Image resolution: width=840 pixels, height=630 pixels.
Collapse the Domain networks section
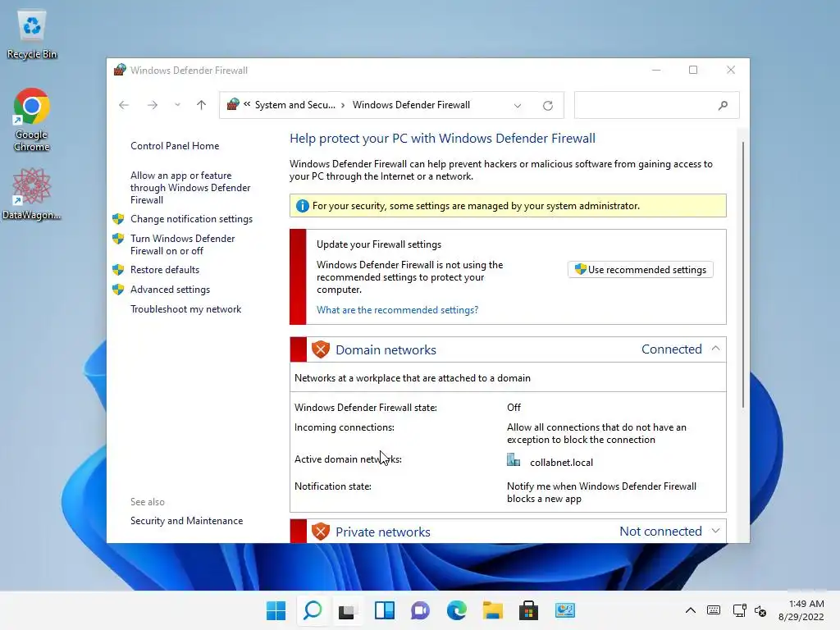click(715, 349)
